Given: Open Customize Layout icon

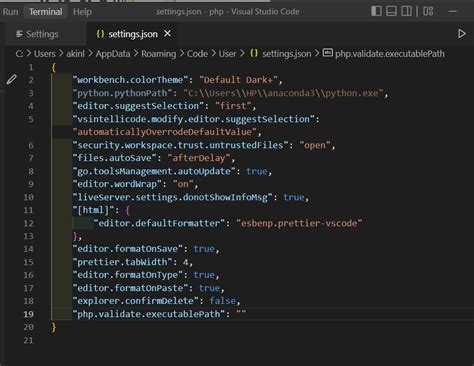Looking at the screenshot, I should coord(428,11).
